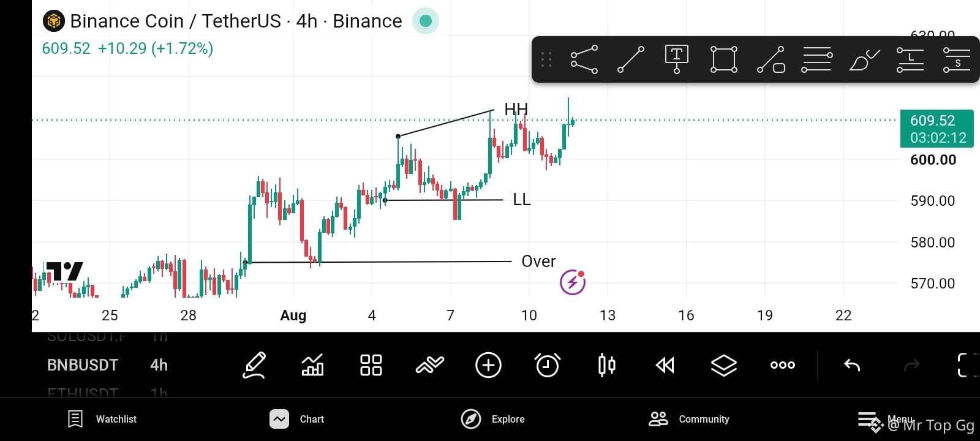
Task: Tap the 609.52 +10.29 price change text
Action: (x=127, y=48)
